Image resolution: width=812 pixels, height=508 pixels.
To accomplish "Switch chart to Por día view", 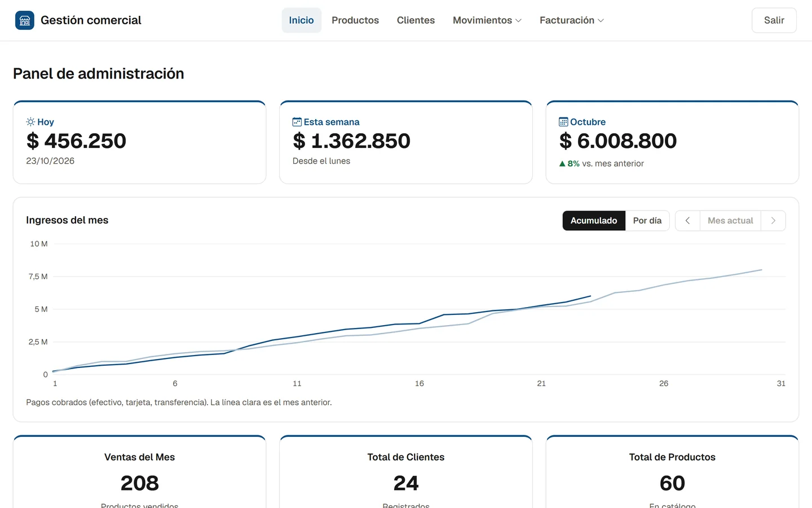I will (647, 221).
